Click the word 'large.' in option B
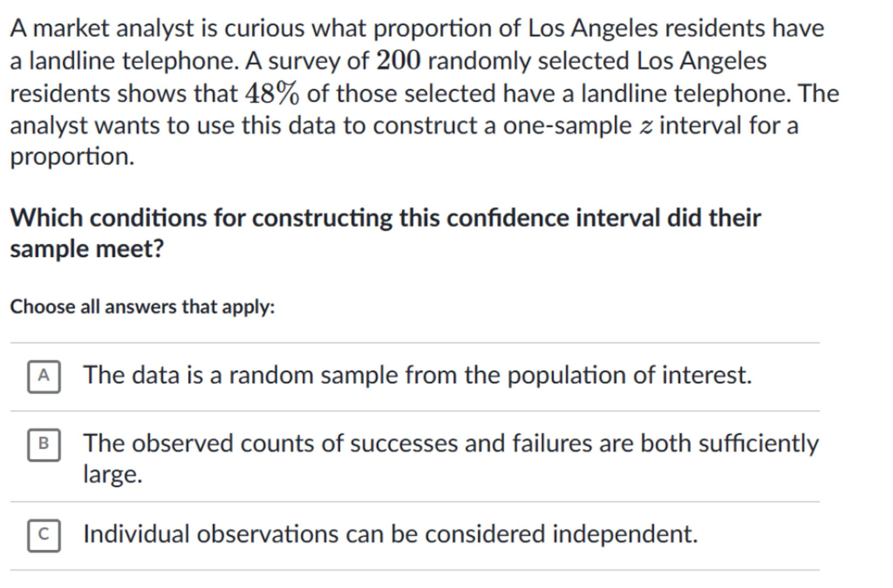 (112, 474)
